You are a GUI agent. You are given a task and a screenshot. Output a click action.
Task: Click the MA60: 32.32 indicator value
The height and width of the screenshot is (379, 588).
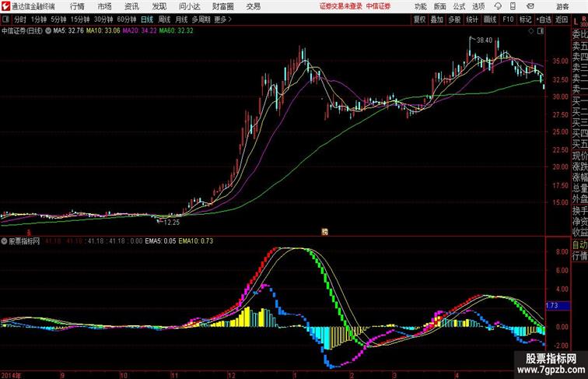pyautogui.click(x=177, y=31)
